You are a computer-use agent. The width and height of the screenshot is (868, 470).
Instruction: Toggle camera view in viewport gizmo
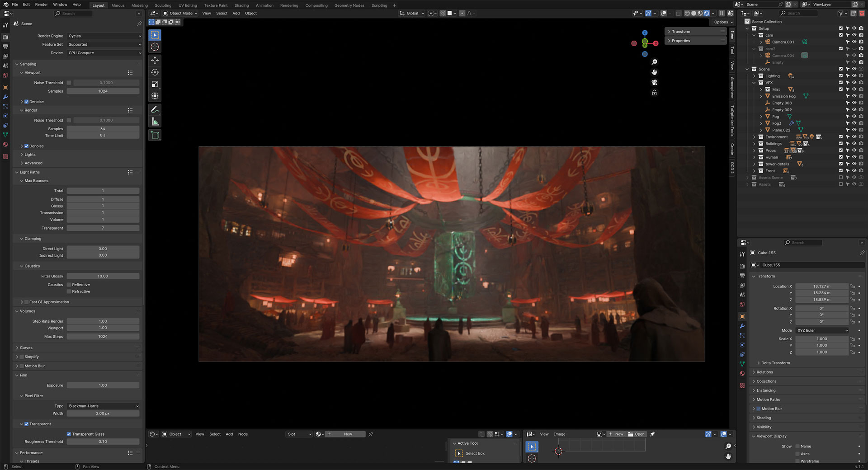(654, 82)
